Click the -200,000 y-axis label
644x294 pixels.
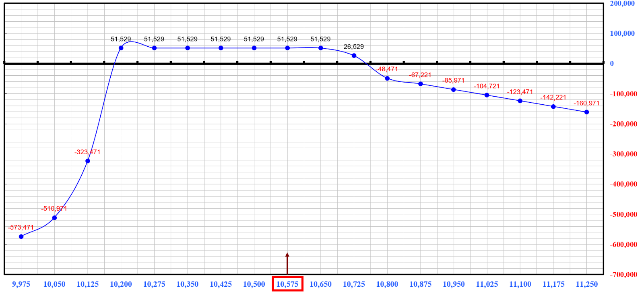(x=623, y=124)
